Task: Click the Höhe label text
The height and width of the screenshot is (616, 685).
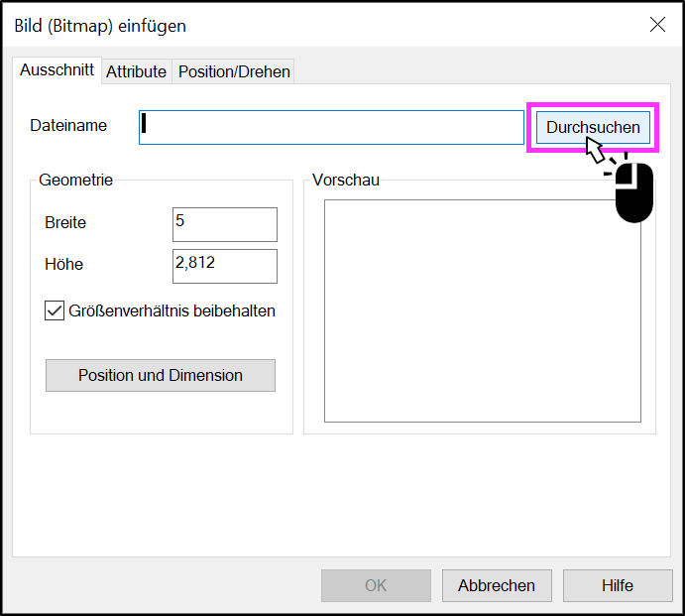Action: point(64,264)
